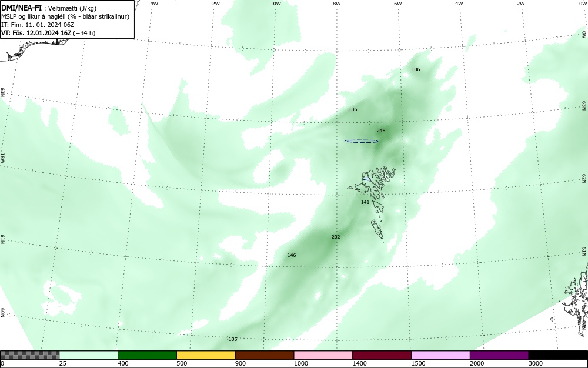Select the brown 900-1000 legend swatch
588x368 pixels.
pos(265,355)
